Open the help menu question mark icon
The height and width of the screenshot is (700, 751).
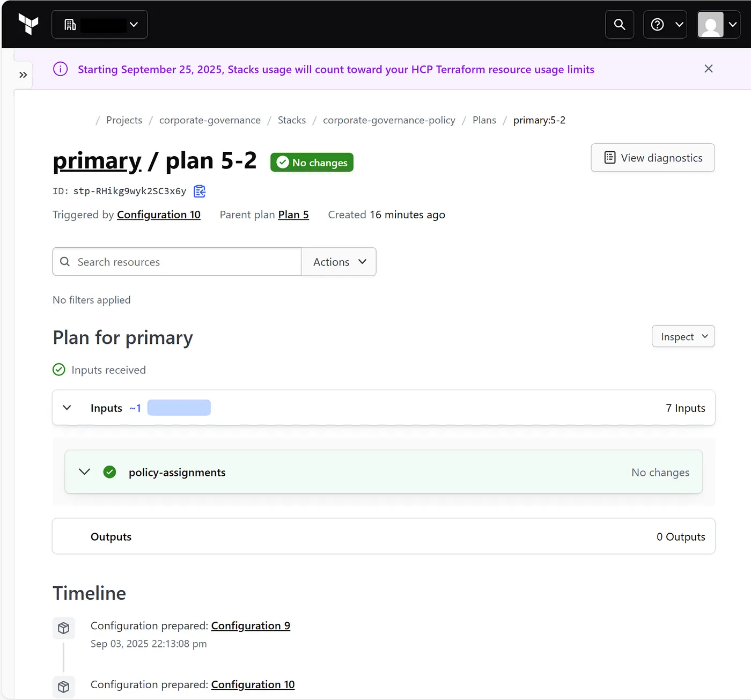click(665, 24)
